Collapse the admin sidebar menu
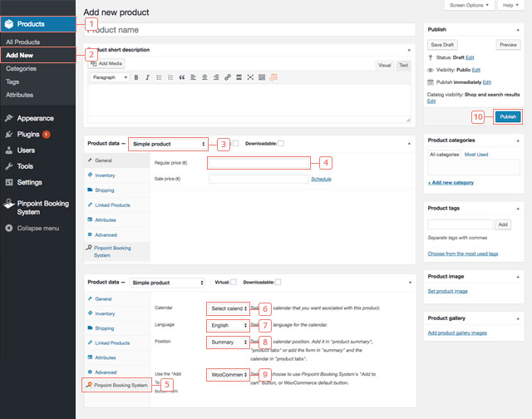The image size is (532, 419). point(38,229)
